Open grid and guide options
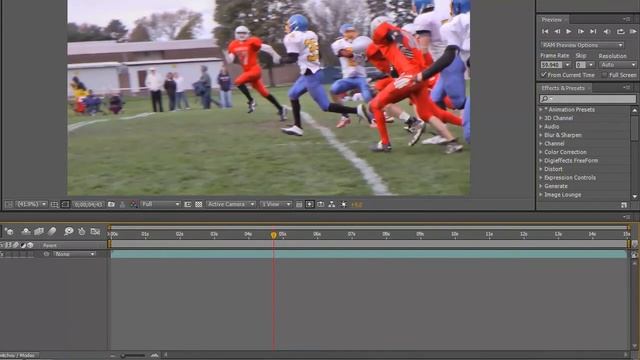The image size is (640, 360). point(54,204)
